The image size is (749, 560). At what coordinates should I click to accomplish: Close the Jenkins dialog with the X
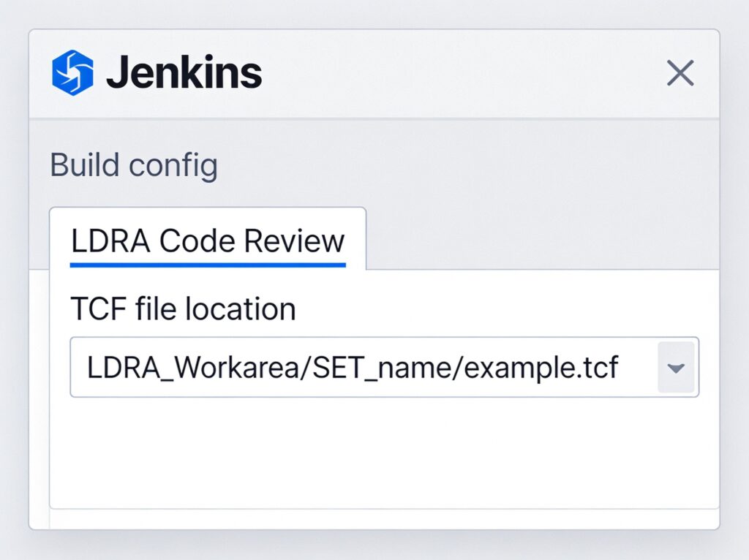point(680,73)
